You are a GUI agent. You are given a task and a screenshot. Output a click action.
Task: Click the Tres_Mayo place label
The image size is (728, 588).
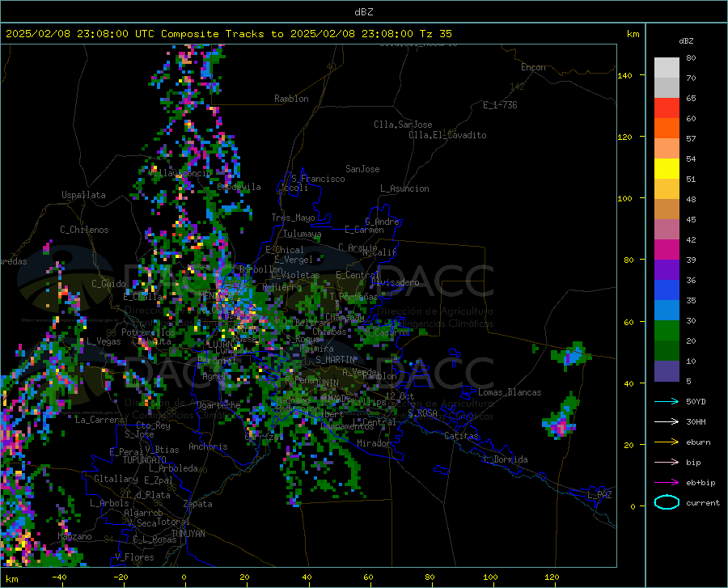tap(293, 218)
